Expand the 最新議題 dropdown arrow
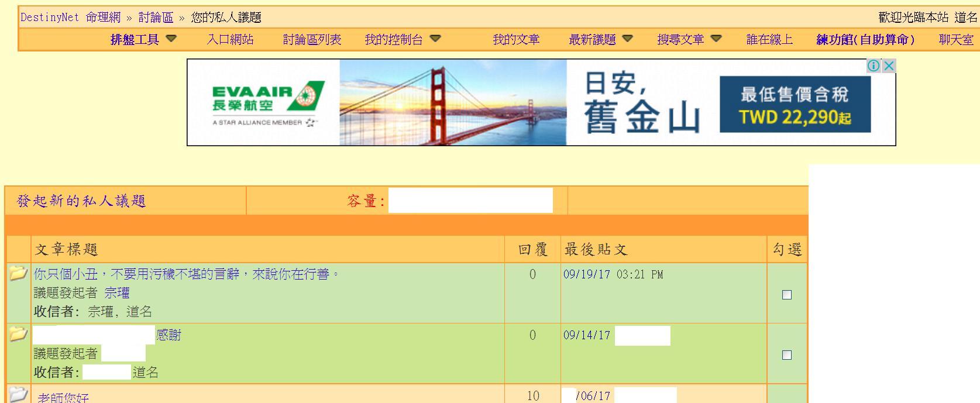Screen dimensions: 980x403 click(x=628, y=39)
